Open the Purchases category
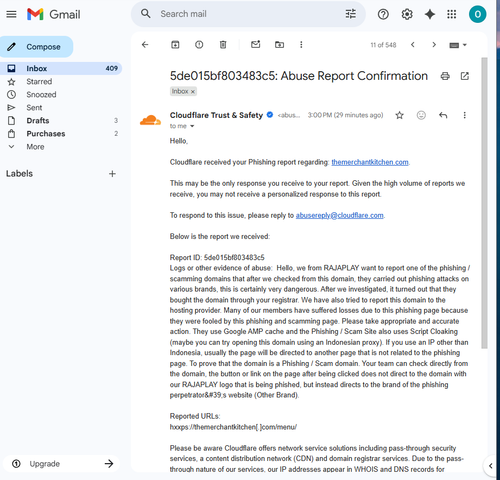The width and height of the screenshot is (500, 480). (46, 134)
